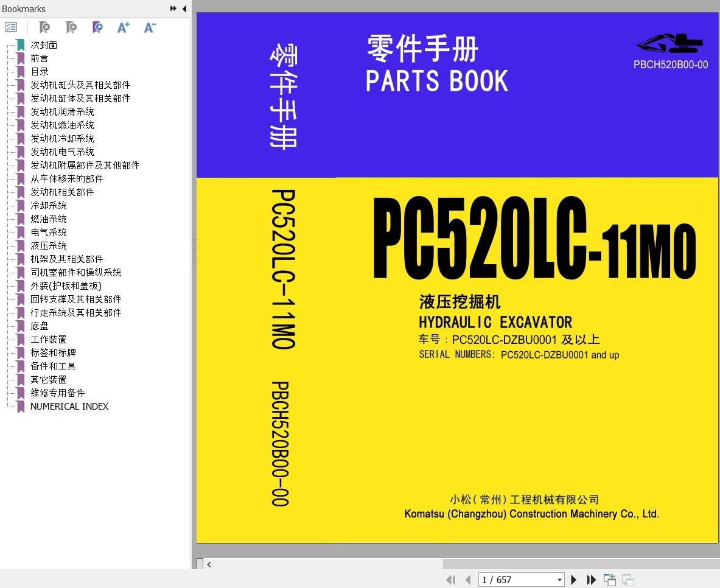Open the 司机室部件和操纵系统 bookmark
The image size is (720, 588).
coord(75,273)
